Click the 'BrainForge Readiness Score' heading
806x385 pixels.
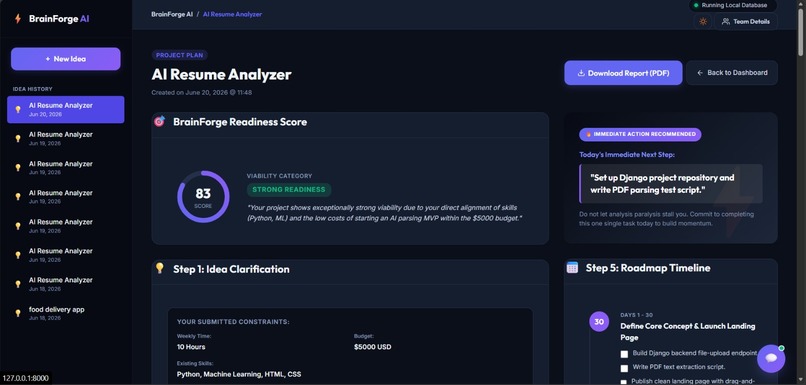coord(240,122)
